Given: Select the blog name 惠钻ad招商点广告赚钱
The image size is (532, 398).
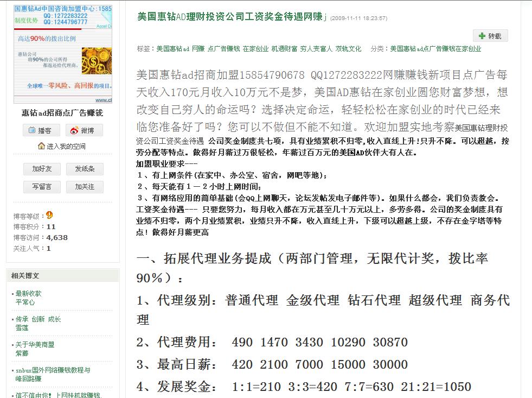Looking at the screenshot, I should click(62, 113).
